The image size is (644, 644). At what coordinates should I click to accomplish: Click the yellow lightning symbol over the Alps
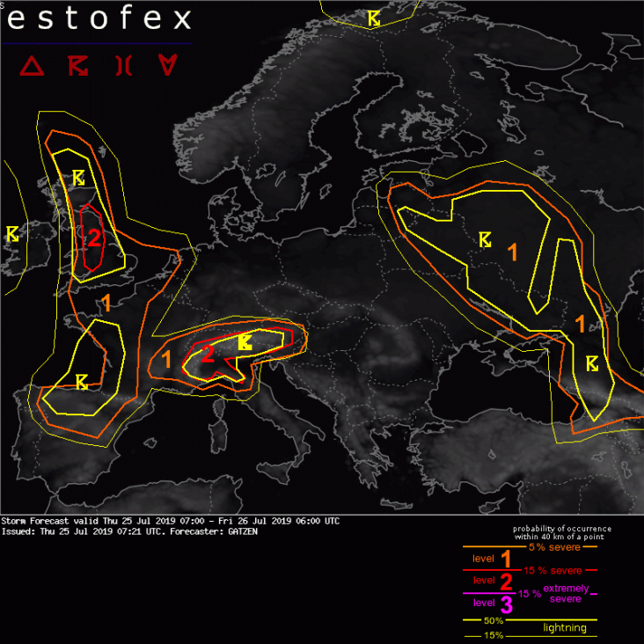245,340
